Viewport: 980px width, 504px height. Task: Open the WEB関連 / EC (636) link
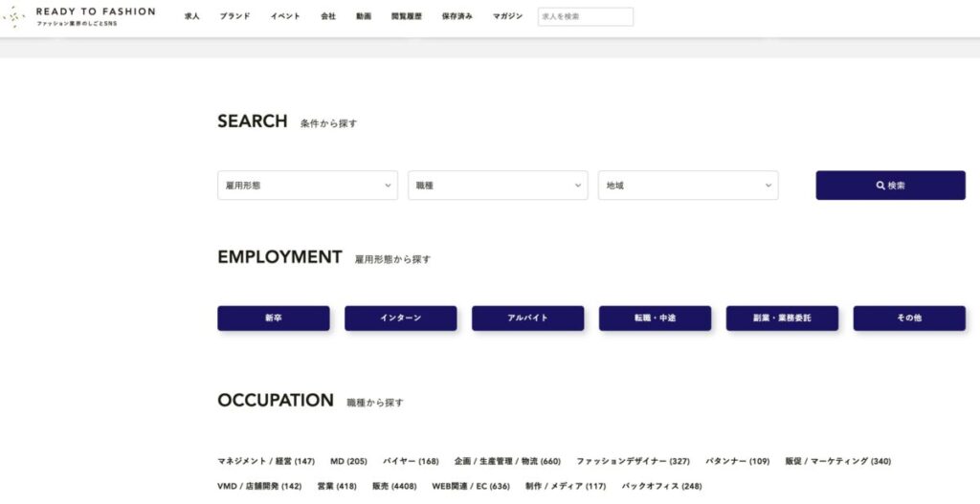pos(471,486)
